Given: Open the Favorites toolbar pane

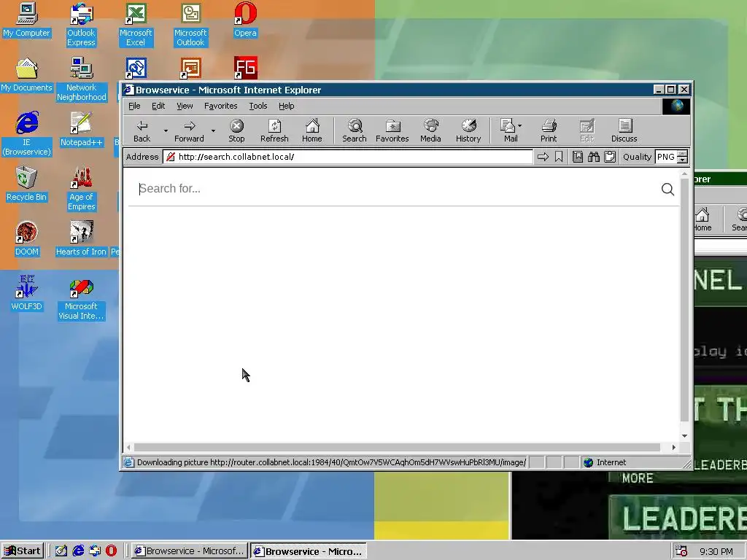Looking at the screenshot, I should point(392,131).
